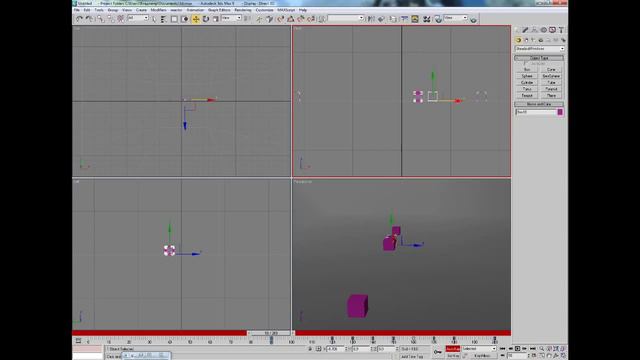Toggle the AutoGrid checkbox
The width and height of the screenshot is (640, 360).
point(525,63)
